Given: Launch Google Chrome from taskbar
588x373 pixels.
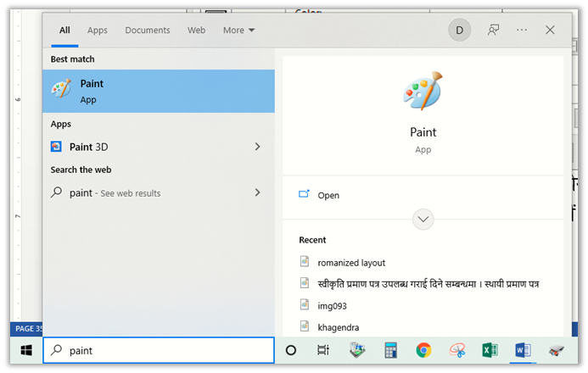Looking at the screenshot, I should click(423, 350).
